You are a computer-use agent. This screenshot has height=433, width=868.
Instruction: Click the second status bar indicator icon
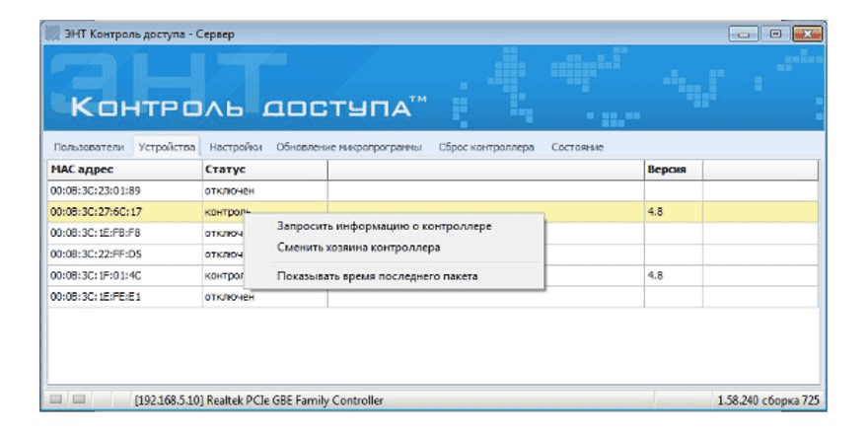click(x=78, y=399)
